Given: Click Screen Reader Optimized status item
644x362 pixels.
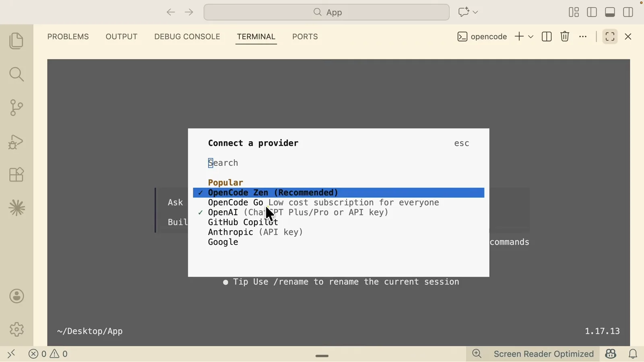Looking at the screenshot, I should (543, 354).
